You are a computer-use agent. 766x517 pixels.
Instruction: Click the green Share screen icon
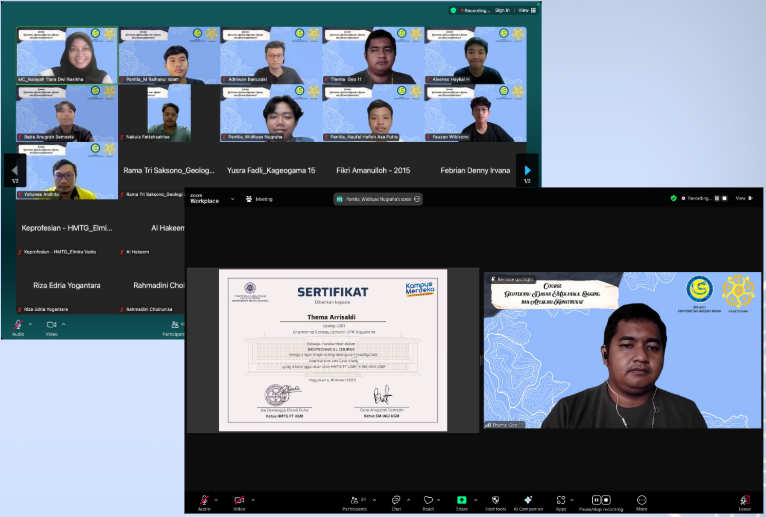462,500
